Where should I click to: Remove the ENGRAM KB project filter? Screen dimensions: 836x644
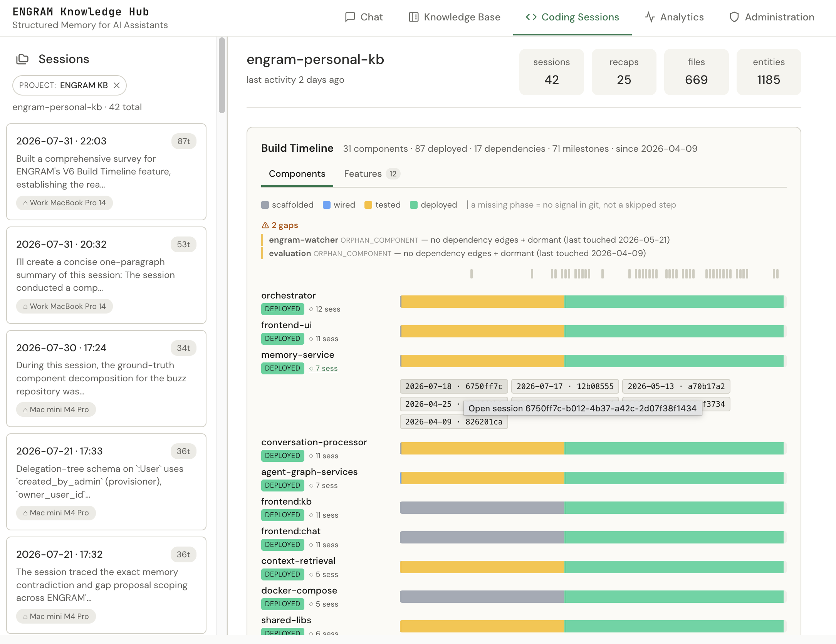pyautogui.click(x=117, y=86)
